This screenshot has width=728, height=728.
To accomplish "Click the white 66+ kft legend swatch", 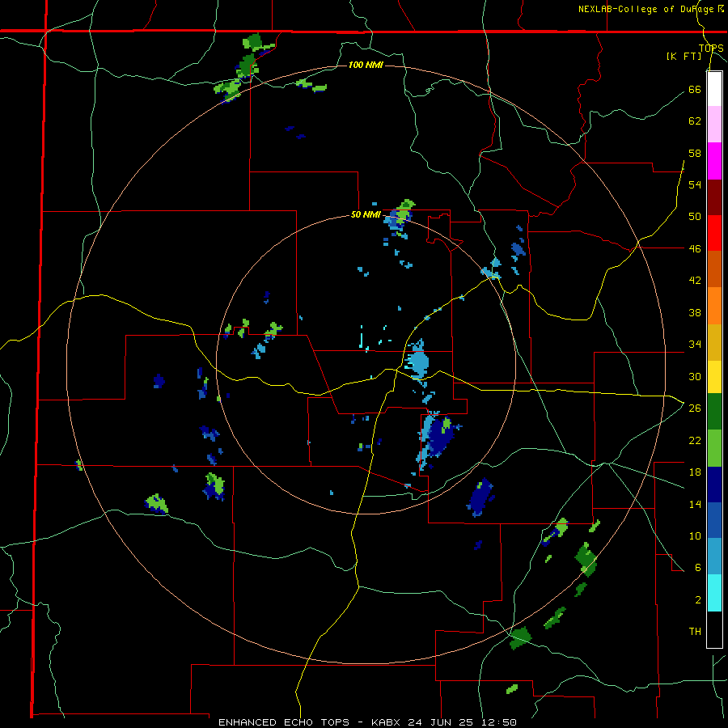I will [x=714, y=89].
